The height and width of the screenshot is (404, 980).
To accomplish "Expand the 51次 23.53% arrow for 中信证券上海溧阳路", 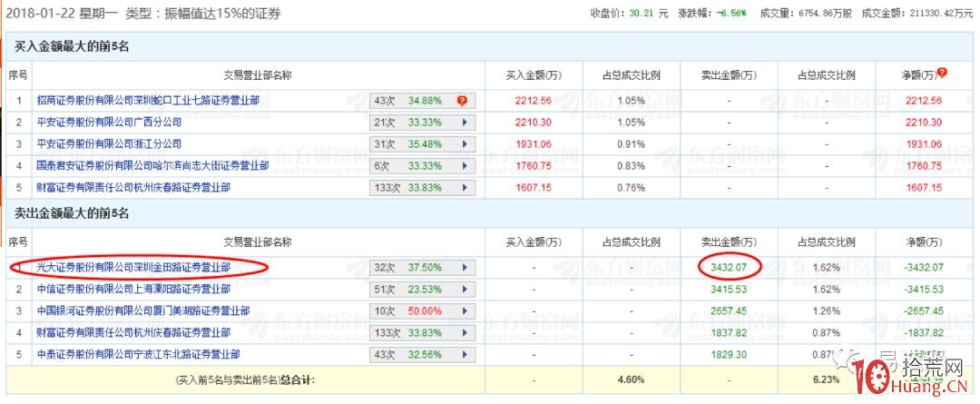I will point(465,290).
